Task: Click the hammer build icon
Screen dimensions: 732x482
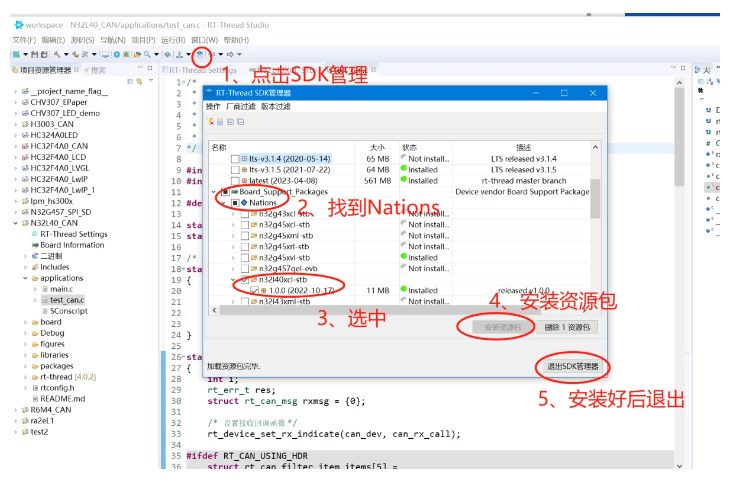Action: coord(57,55)
